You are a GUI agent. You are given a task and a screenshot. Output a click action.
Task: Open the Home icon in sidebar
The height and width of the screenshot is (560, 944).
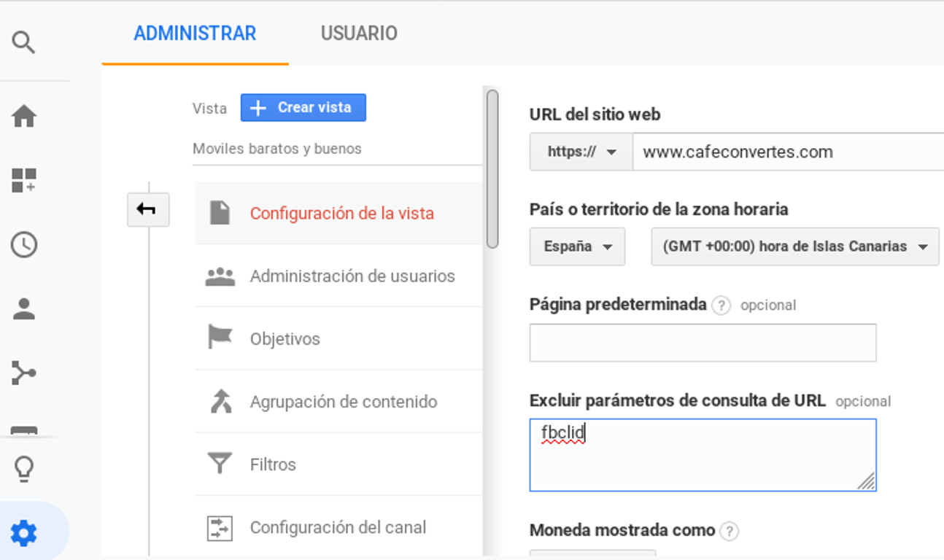(x=24, y=116)
